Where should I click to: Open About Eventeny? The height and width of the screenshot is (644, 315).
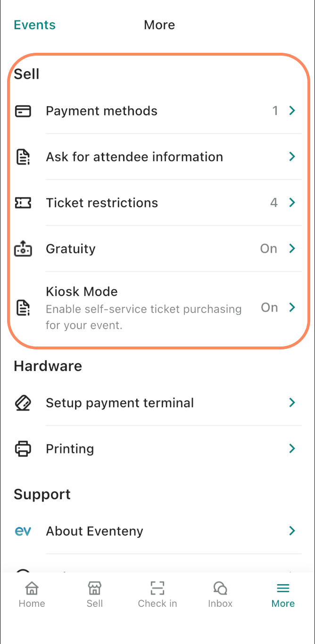tap(94, 531)
